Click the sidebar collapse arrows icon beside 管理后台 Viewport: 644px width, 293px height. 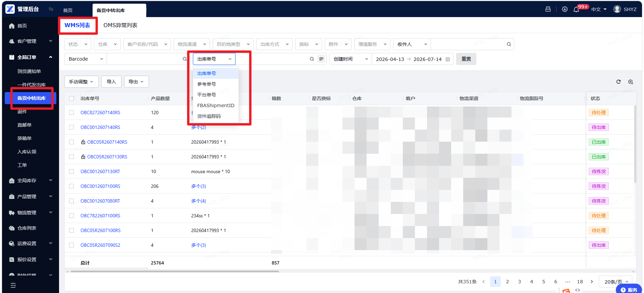click(51, 9)
